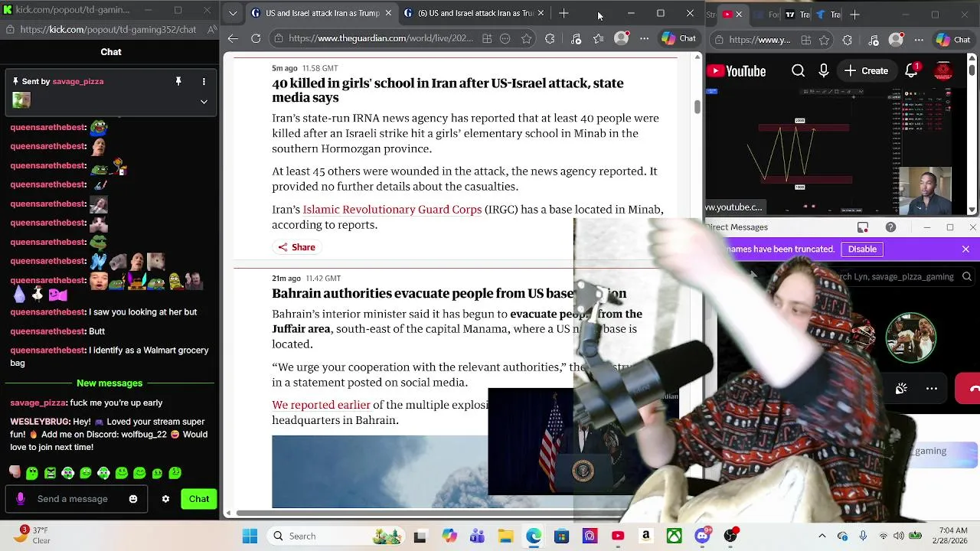Close the first Guardian tab

tap(388, 13)
